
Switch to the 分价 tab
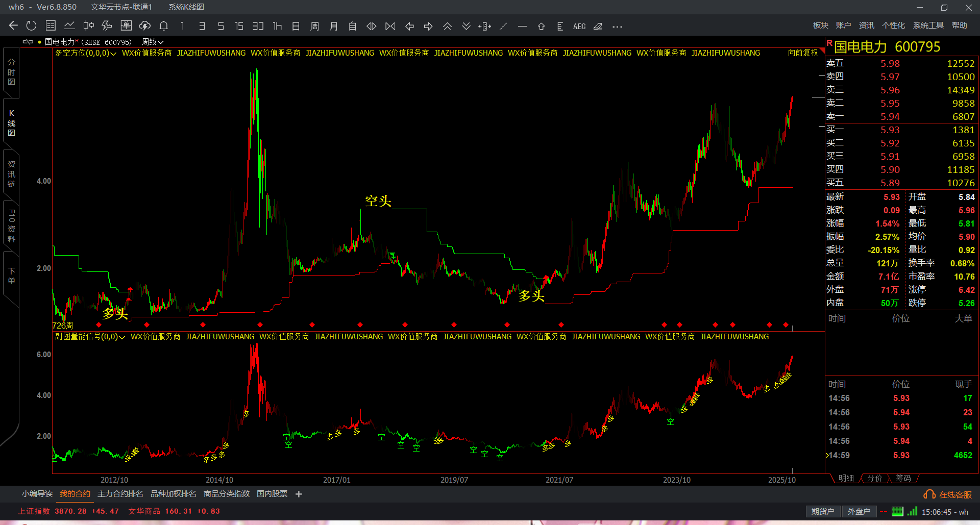(x=874, y=478)
